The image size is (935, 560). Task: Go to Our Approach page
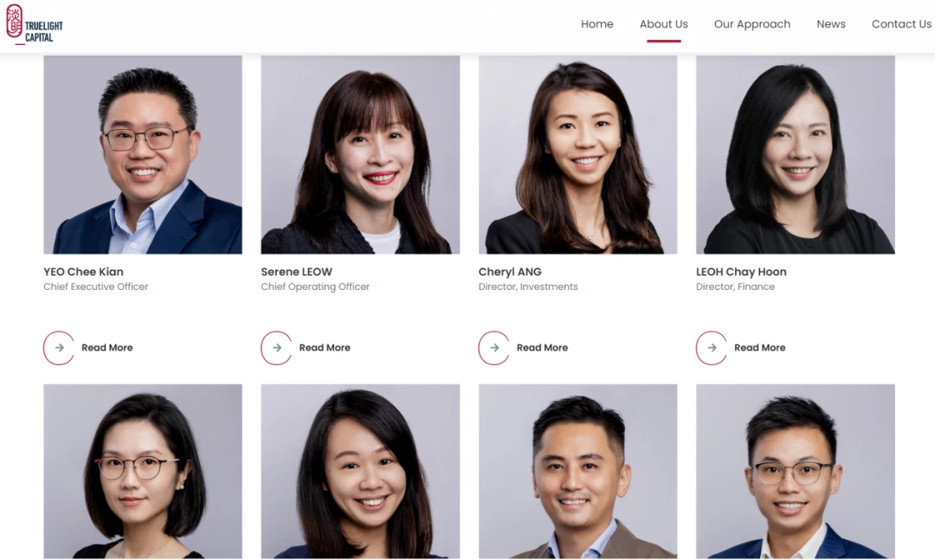click(x=752, y=24)
